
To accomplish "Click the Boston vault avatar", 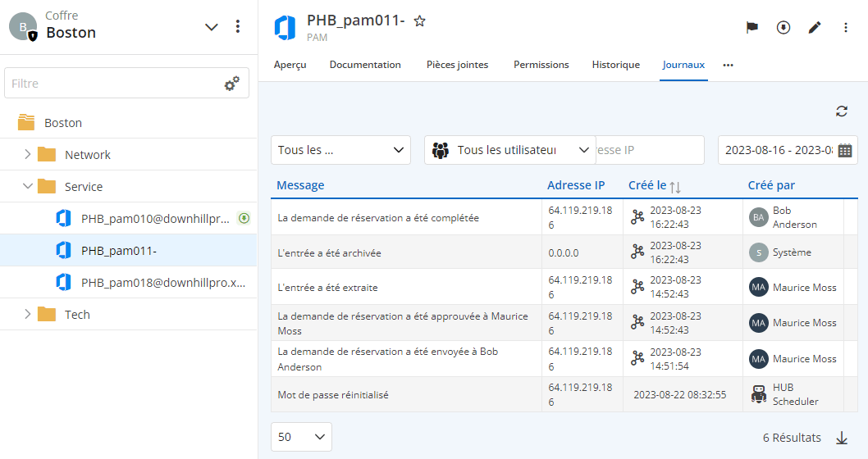I will click(x=23, y=26).
